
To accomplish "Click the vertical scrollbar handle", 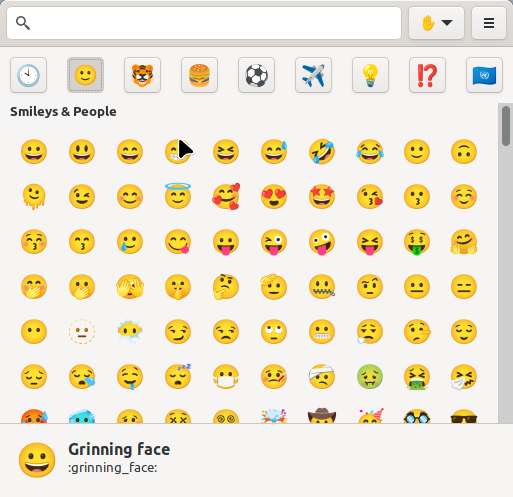I will click(506, 126).
